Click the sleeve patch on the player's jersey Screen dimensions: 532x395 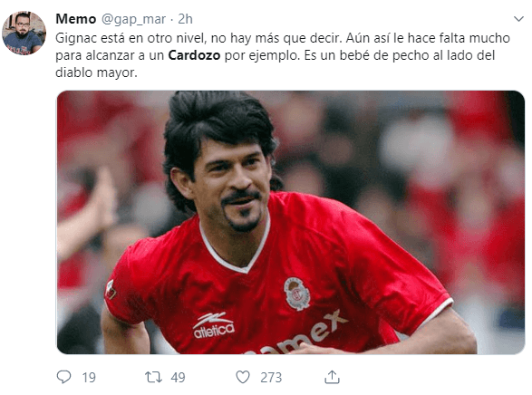[x=111, y=289]
